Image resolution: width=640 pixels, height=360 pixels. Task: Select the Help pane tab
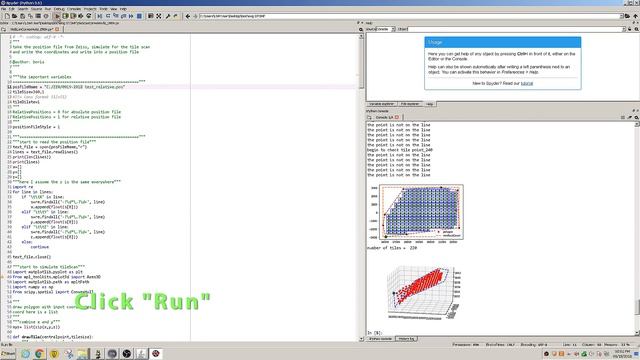click(x=429, y=104)
